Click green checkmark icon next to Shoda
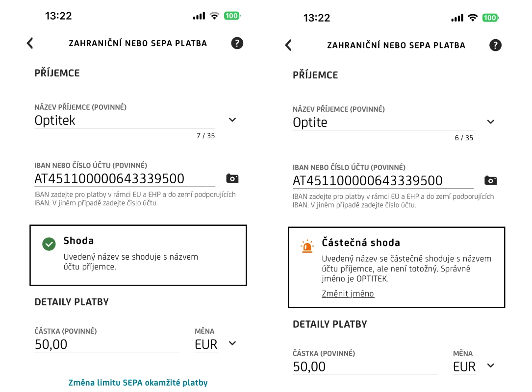The height and width of the screenshot is (392, 532). (49, 244)
